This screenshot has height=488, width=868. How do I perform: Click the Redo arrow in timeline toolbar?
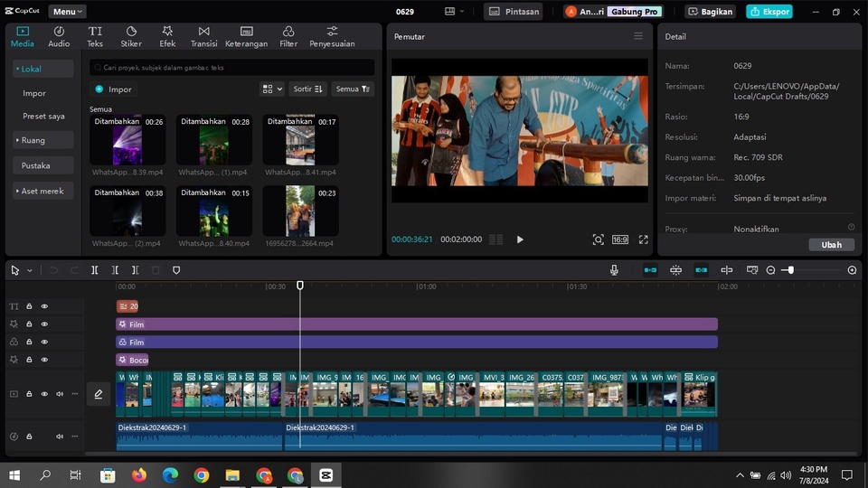pos(74,270)
